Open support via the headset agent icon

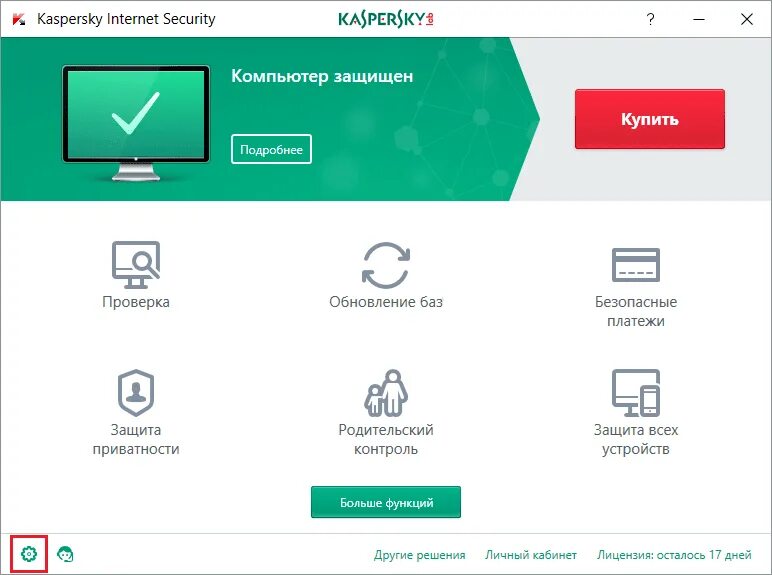coord(65,554)
